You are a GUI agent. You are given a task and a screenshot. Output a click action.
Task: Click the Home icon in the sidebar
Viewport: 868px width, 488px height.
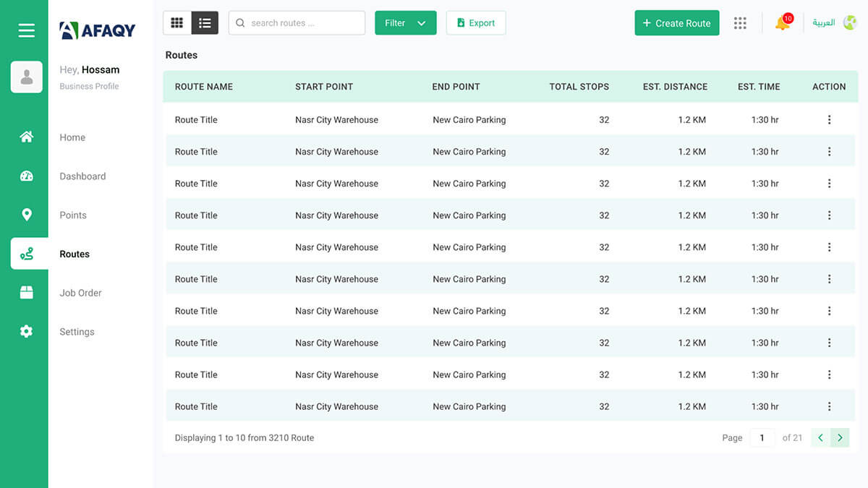click(26, 137)
